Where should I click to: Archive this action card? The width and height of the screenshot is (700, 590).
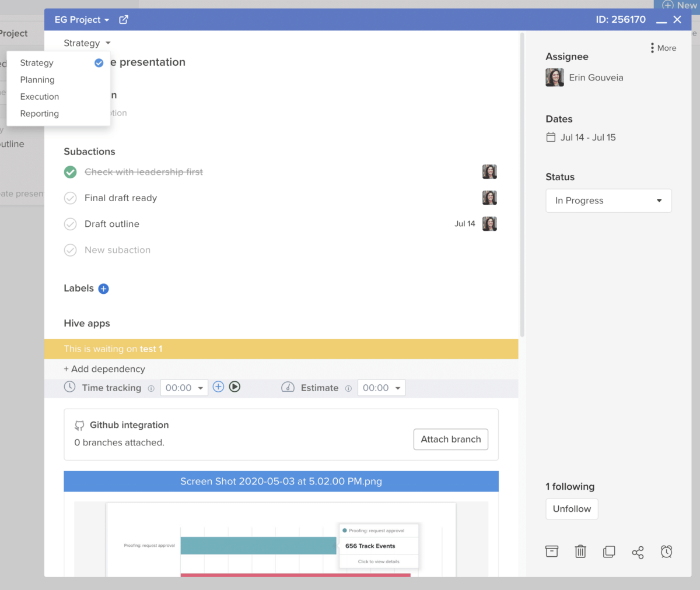click(x=551, y=551)
